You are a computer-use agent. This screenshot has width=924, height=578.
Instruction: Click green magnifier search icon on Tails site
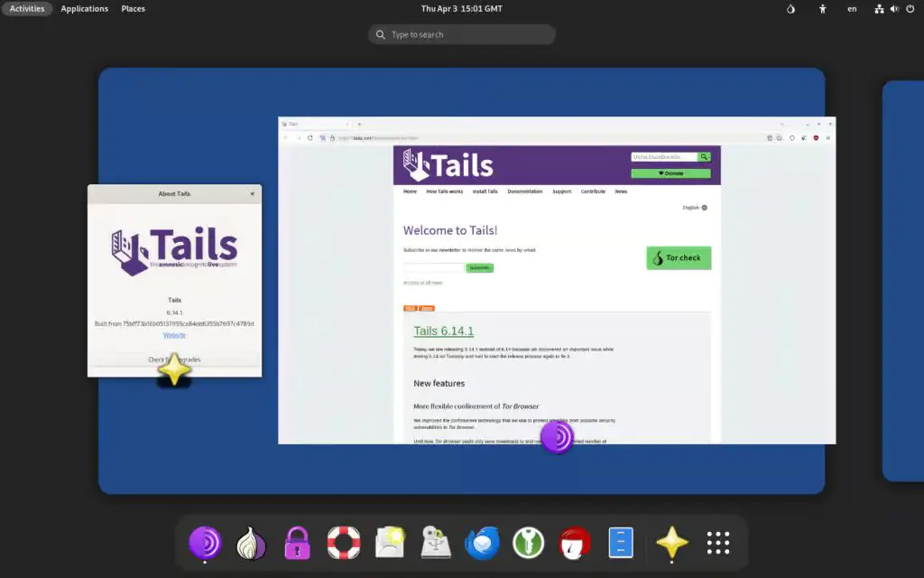click(x=704, y=157)
